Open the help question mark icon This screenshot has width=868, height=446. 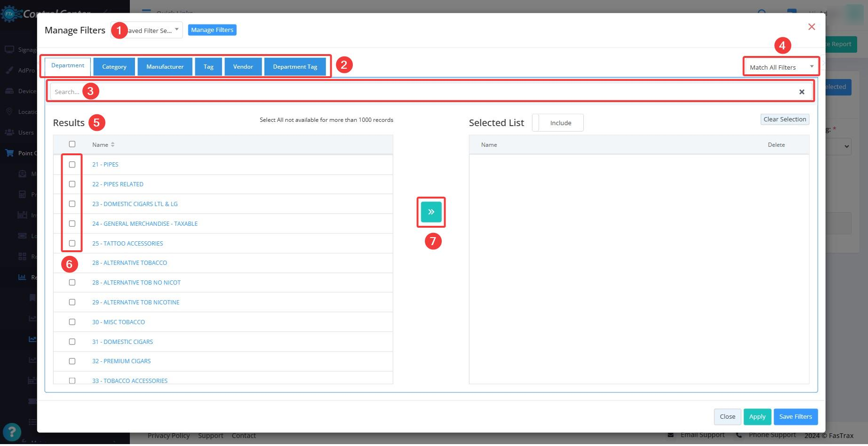click(x=12, y=432)
